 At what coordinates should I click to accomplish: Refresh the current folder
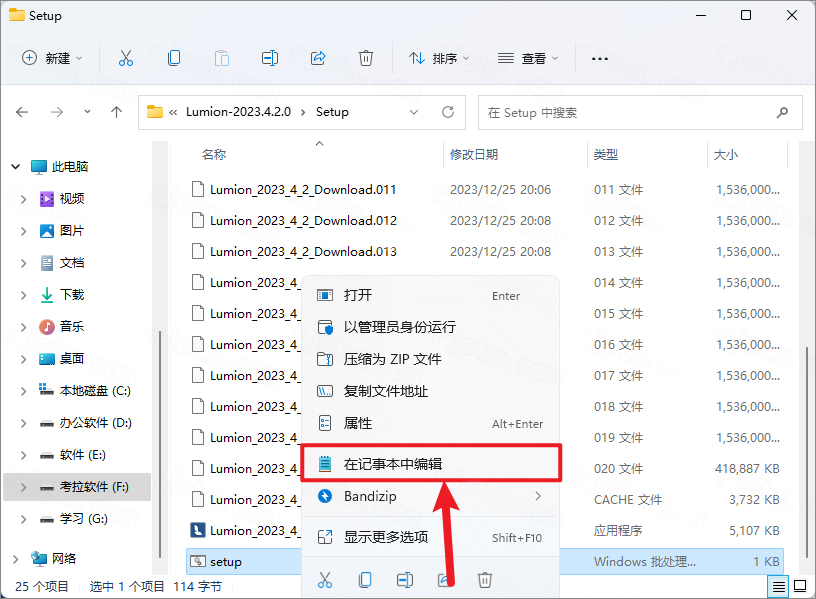(x=448, y=112)
